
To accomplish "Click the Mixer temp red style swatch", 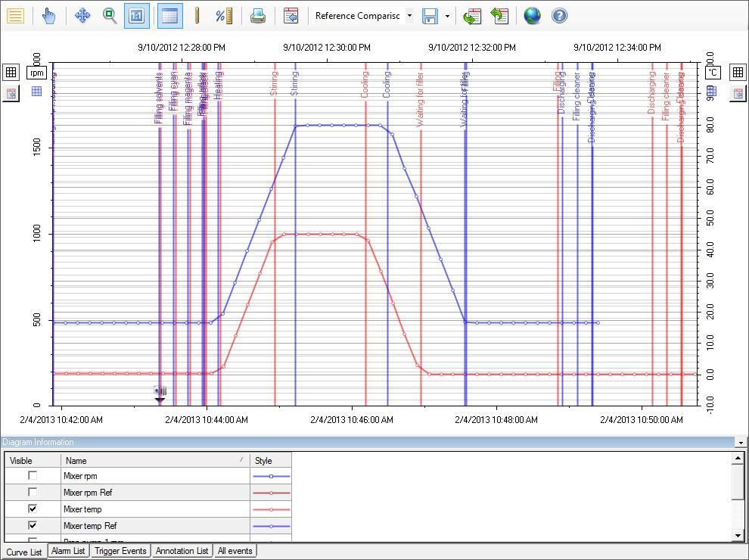I will click(271, 509).
